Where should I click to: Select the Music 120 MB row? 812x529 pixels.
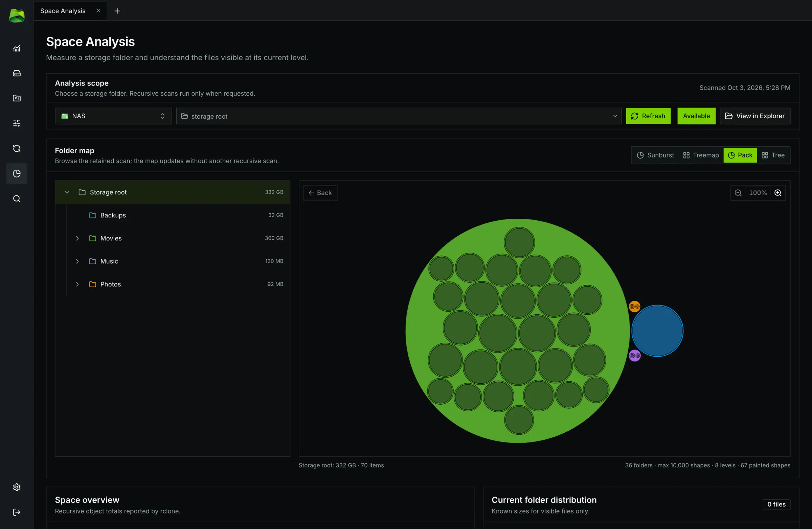pyautogui.click(x=173, y=261)
